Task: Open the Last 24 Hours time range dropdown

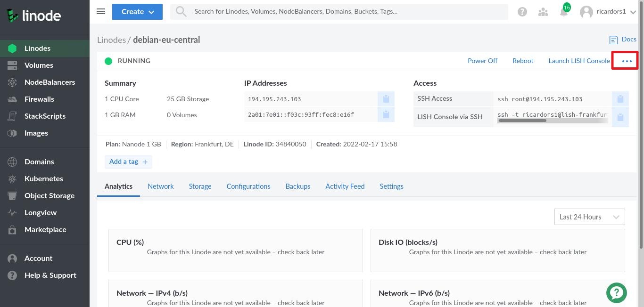Action: tap(590, 217)
